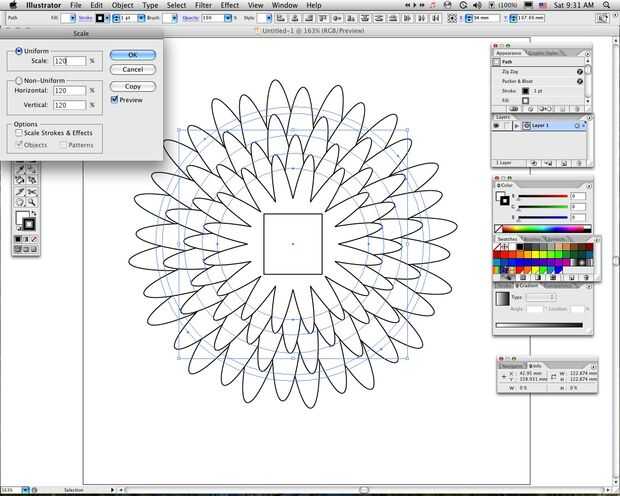The image size is (620, 496).
Task: Open the Filter menu
Action: (203, 5)
